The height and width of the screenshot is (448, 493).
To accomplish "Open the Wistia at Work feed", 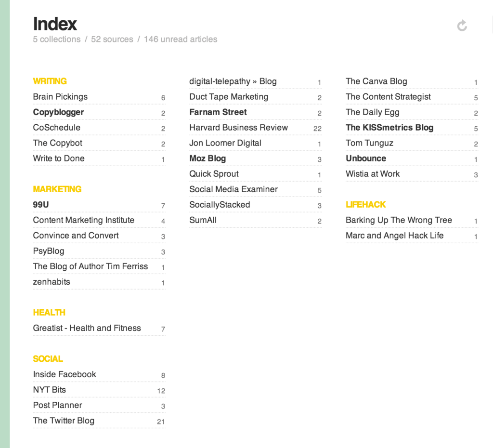I will [x=373, y=174].
